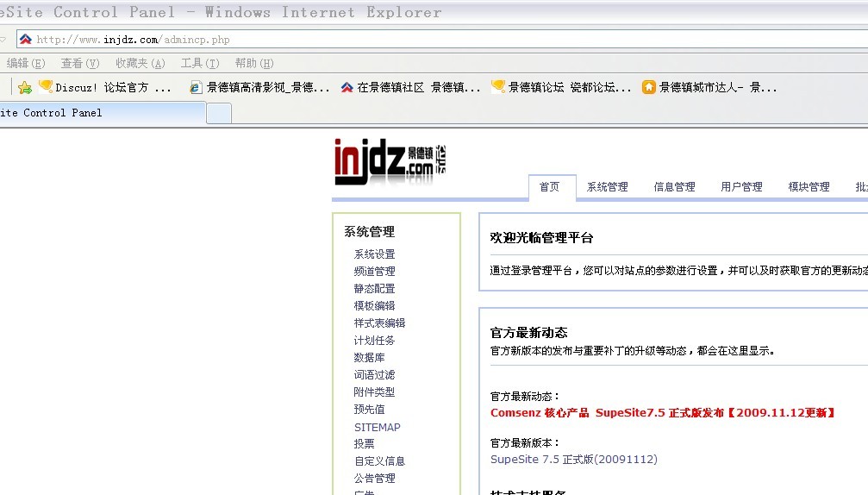Open the 查看(V) menu

[80, 63]
